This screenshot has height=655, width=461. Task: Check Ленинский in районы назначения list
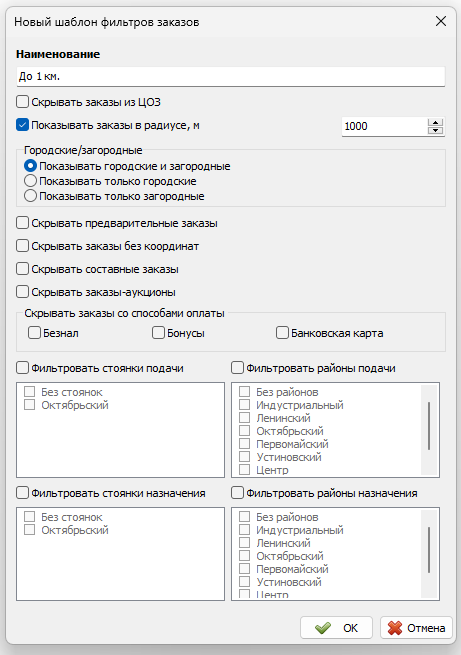pos(244,543)
